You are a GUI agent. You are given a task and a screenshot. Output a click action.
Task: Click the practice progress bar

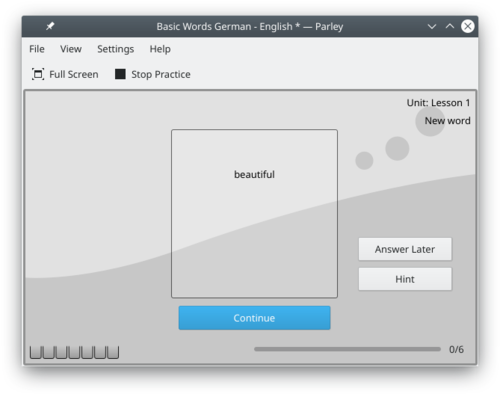[x=347, y=349]
